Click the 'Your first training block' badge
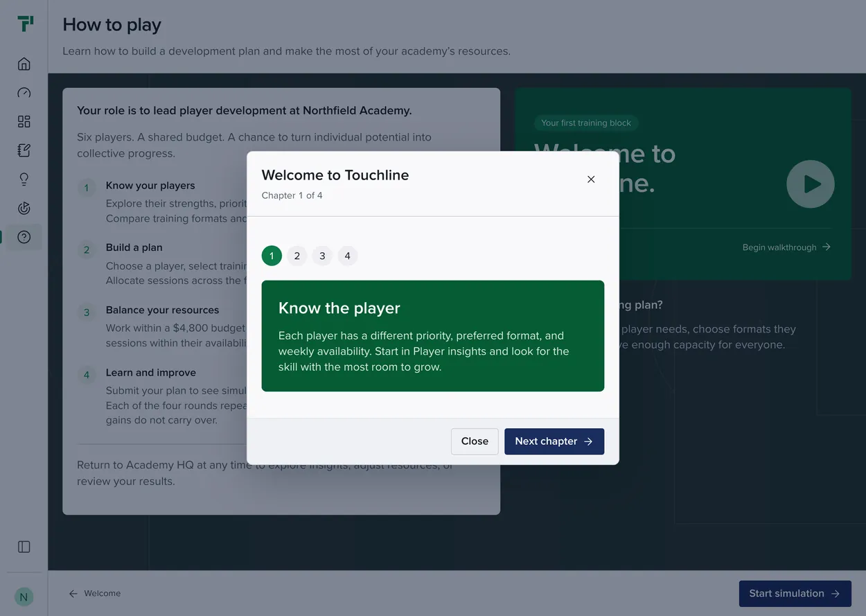 pyautogui.click(x=586, y=123)
